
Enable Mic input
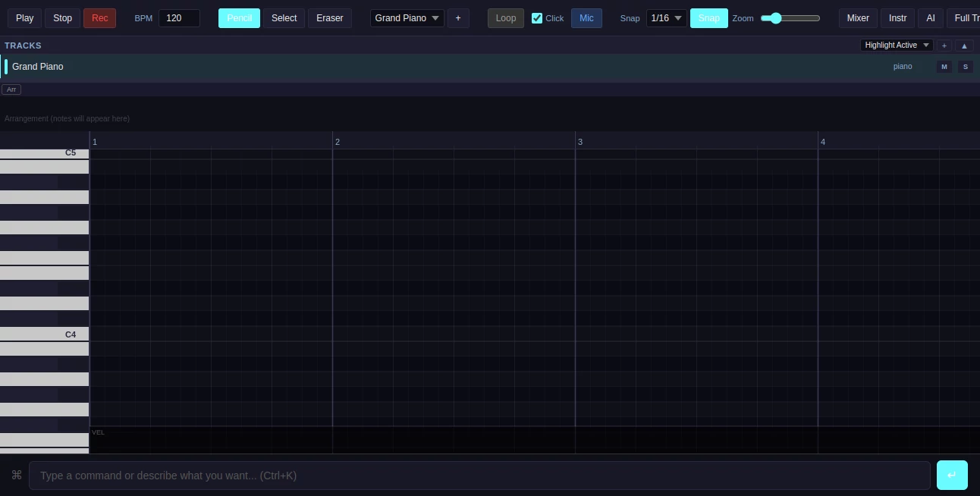(x=586, y=18)
